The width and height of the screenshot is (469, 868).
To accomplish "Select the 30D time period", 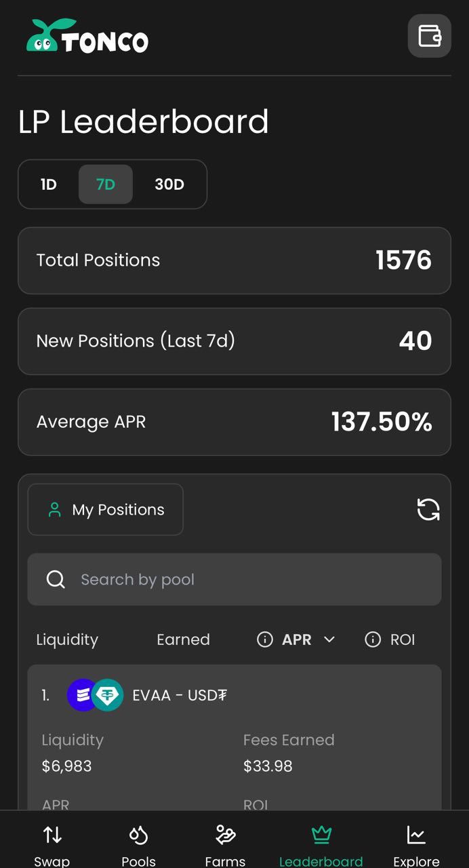I will [169, 184].
